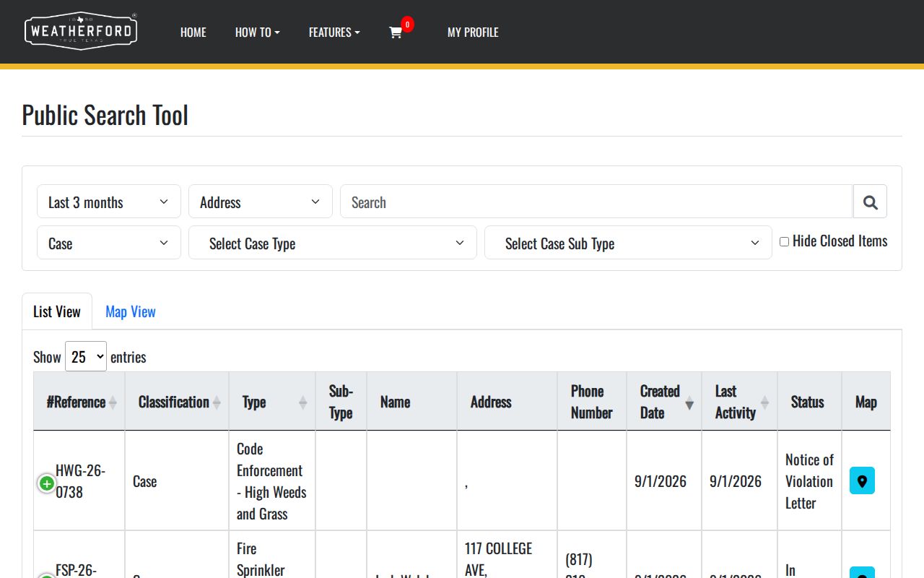Sort by #Reference column arrows
Viewport: 924px width, 578px height.
tap(113, 402)
